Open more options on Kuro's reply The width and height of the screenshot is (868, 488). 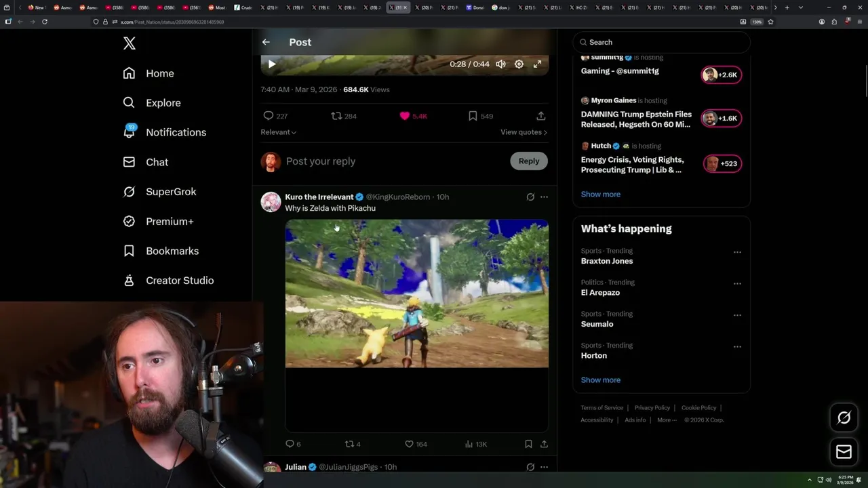pos(544,197)
